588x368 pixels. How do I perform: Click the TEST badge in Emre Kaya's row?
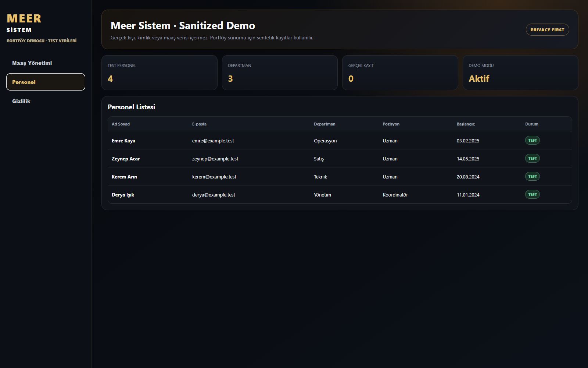tap(532, 140)
